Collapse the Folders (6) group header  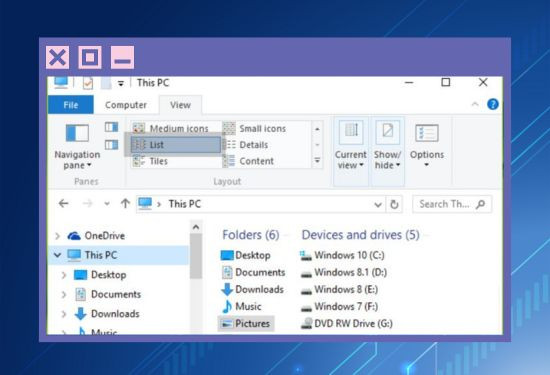[250, 235]
